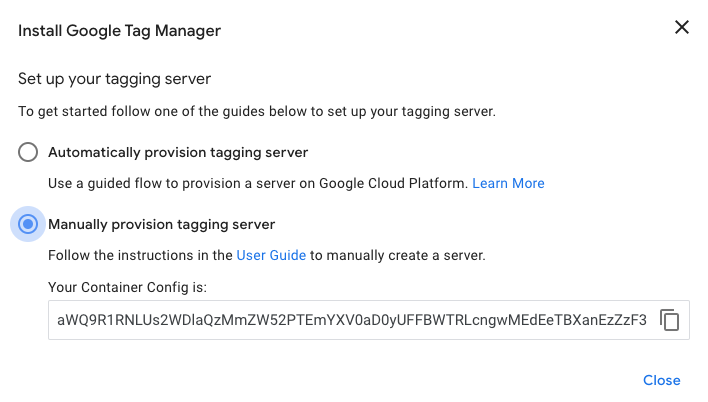Select Manually provision tagging server radio
Viewport: 708px width, 402px height.
click(x=28, y=224)
